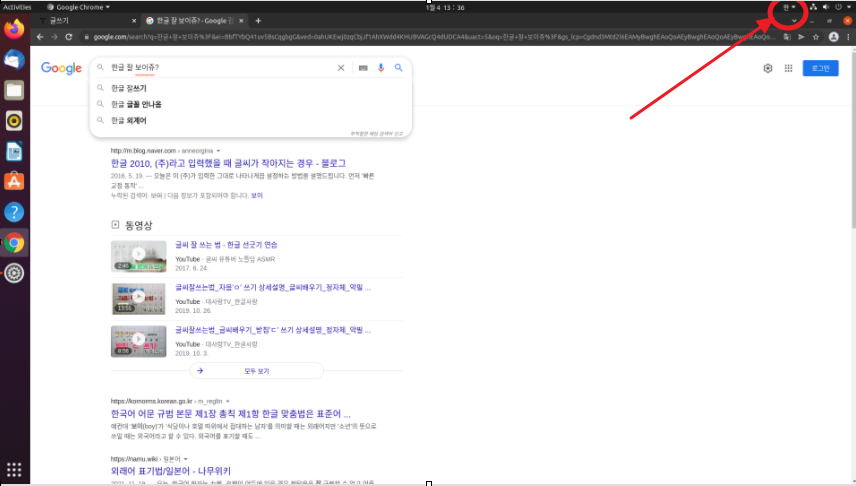Play the 자음'ㅇ' video thumbnail
The width and height of the screenshot is (856, 486).
point(139,299)
